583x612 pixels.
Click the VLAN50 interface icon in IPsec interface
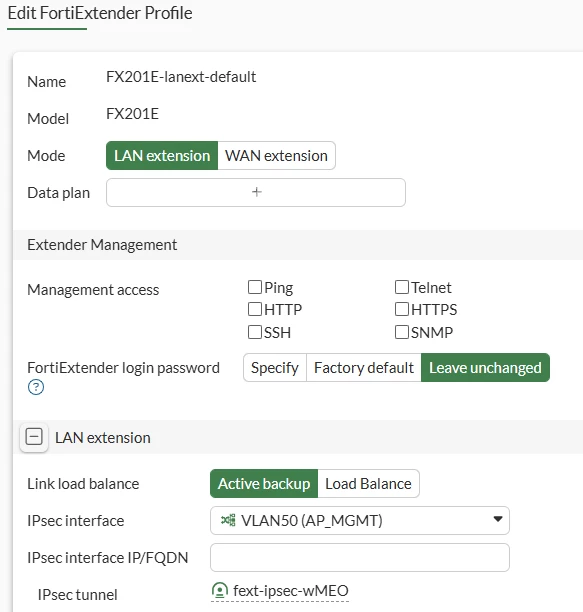228,520
